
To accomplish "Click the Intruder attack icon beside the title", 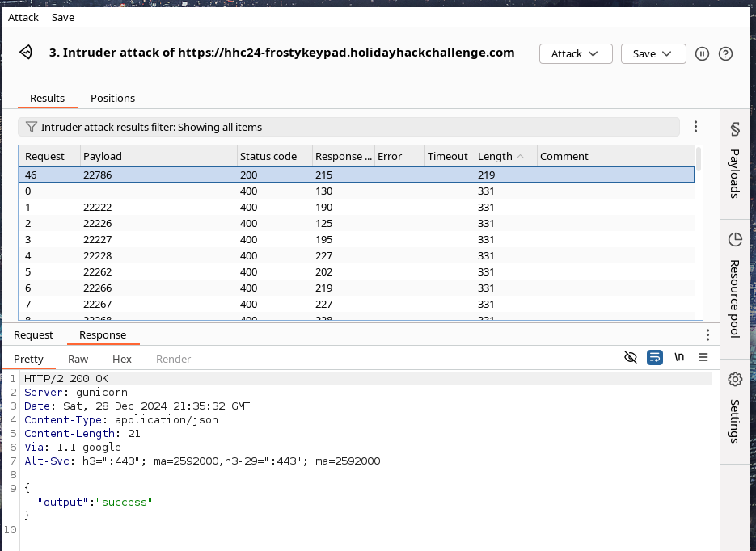I will pyautogui.click(x=26, y=52).
